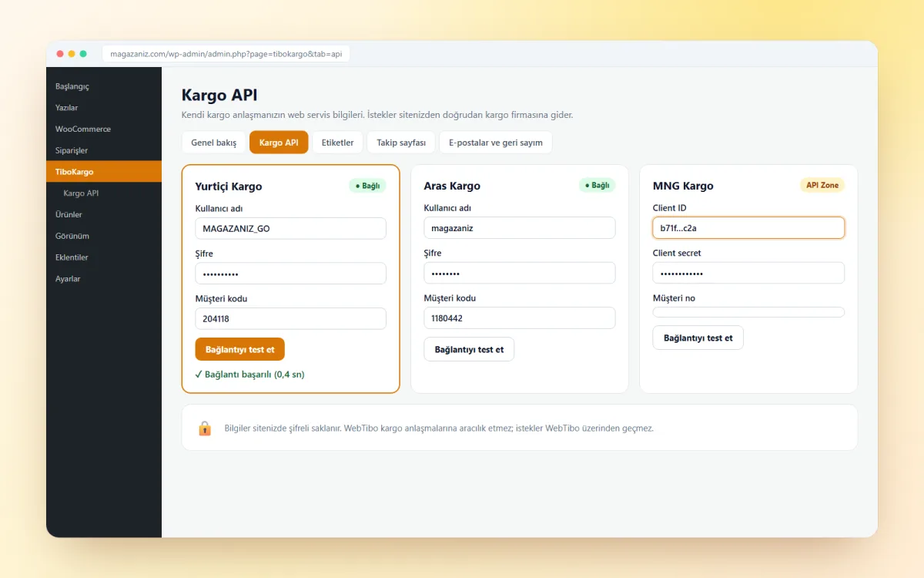Image resolution: width=924 pixels, height=578 pixels.
Task: Switch to the Genel bakış tab
Action: click(x=214, y=143)
